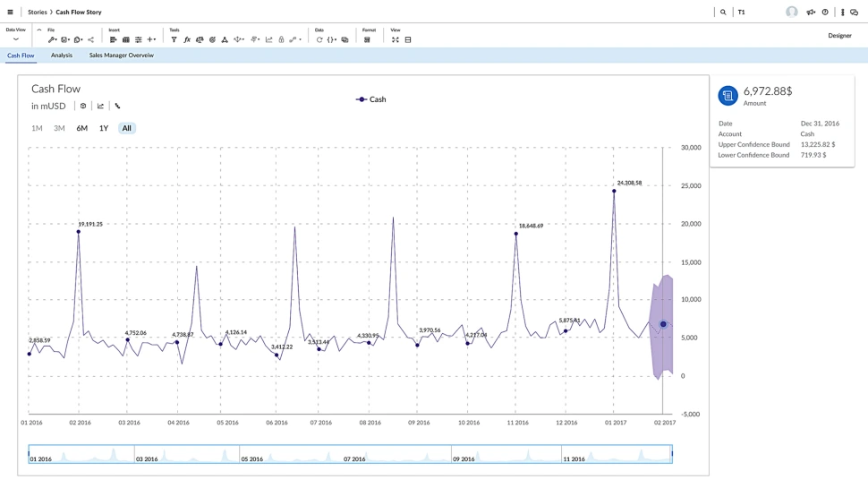
Task: Open the Designer panel
Action: coord(839,36)
